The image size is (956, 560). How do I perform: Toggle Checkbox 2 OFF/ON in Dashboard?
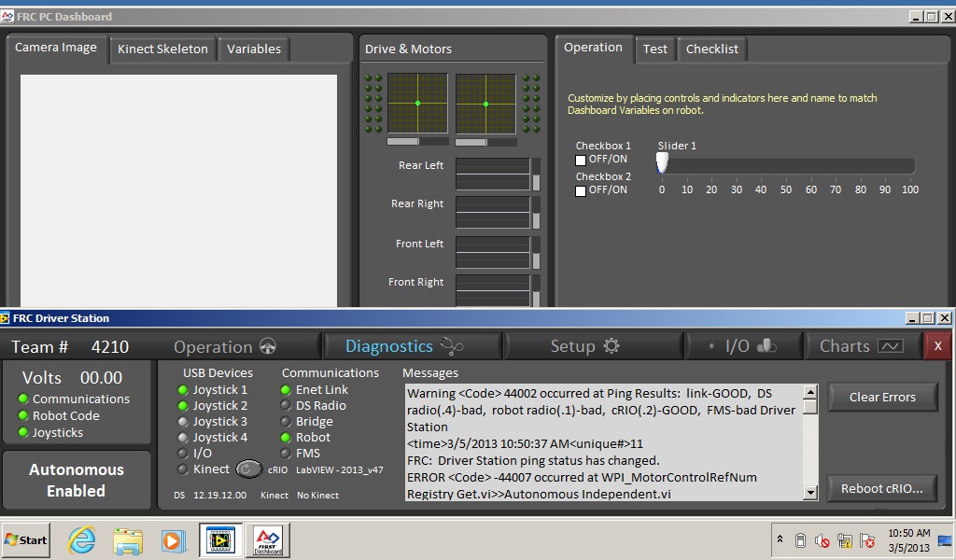pyautogui.click(x=581, y=190)
